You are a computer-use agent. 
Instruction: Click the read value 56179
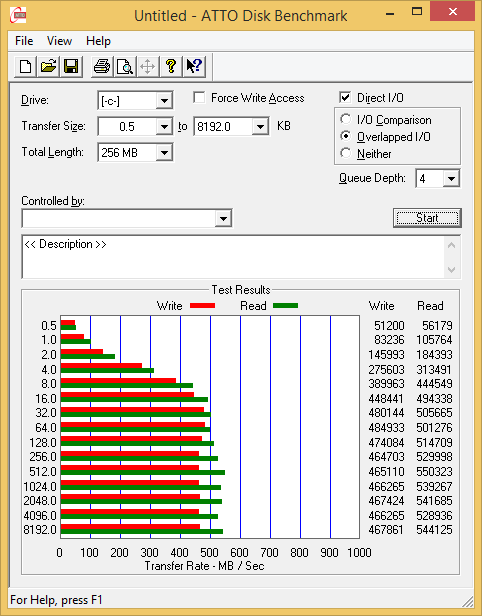(437, 326)
